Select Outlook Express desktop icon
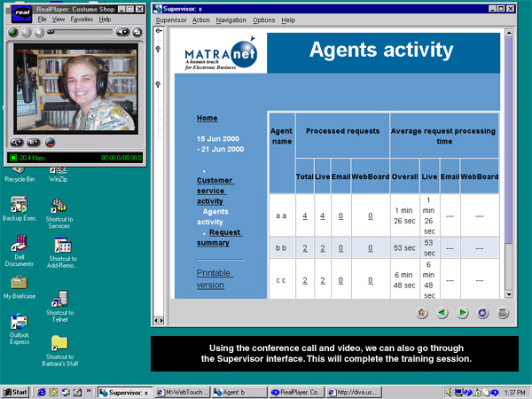Image resolution: width=532 pixels, height=399 pixels. 19,329
